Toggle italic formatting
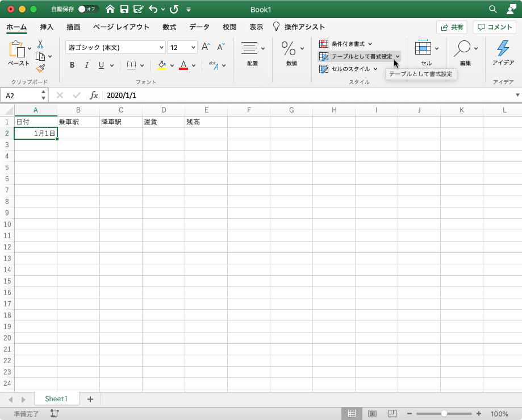The image size is (522, 420). 86,65
